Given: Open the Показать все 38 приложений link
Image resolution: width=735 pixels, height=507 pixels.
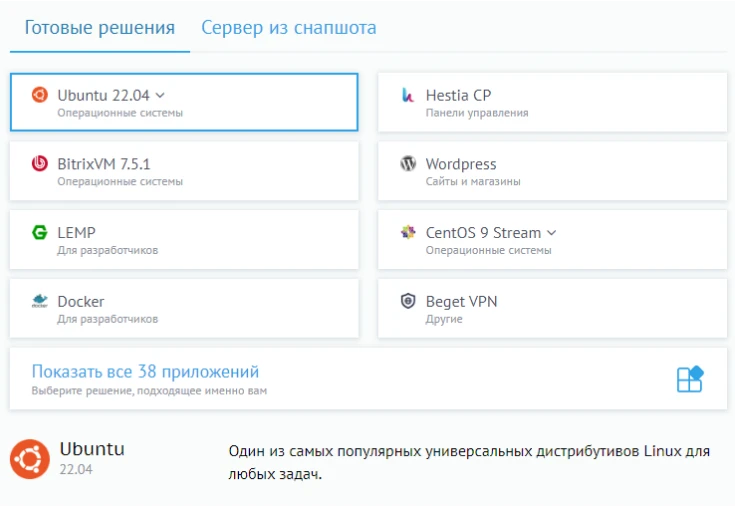Looking at the screenshot, I should point(145,372).
